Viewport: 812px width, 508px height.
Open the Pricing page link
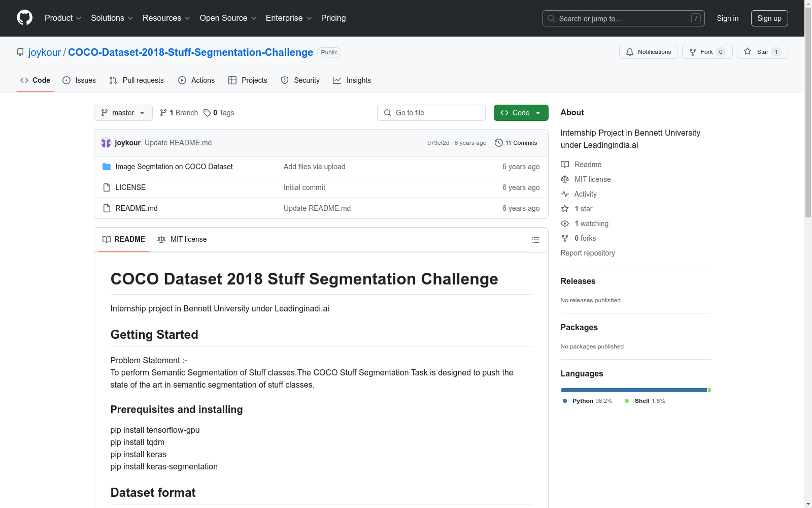[333, 18]
